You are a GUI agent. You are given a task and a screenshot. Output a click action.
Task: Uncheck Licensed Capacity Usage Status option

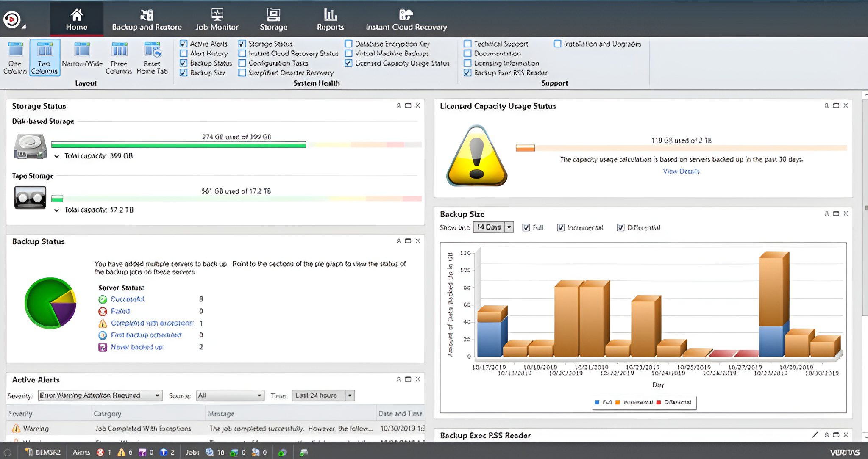coord(348,63)
